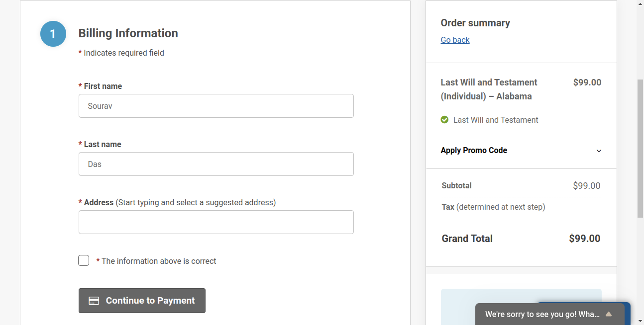Check the information above is correct box
Viewport: 644px width, 325px height.
point(84,260)
